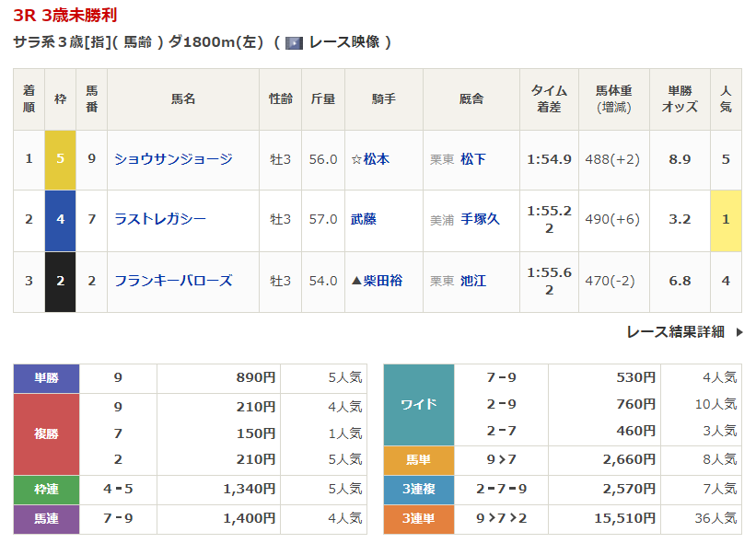Open horse ショウサンジョージ page
Viewport: 756px width, 543px height.
[173, 159]
